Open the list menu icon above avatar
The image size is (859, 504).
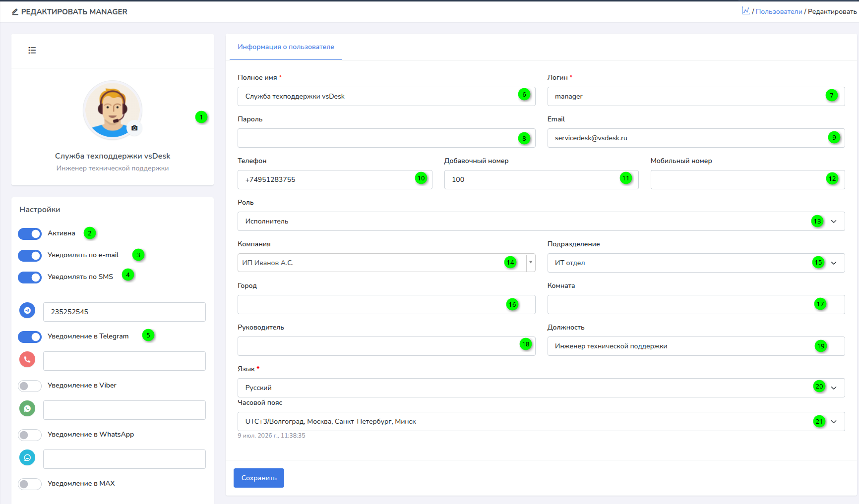pos(32,50)
